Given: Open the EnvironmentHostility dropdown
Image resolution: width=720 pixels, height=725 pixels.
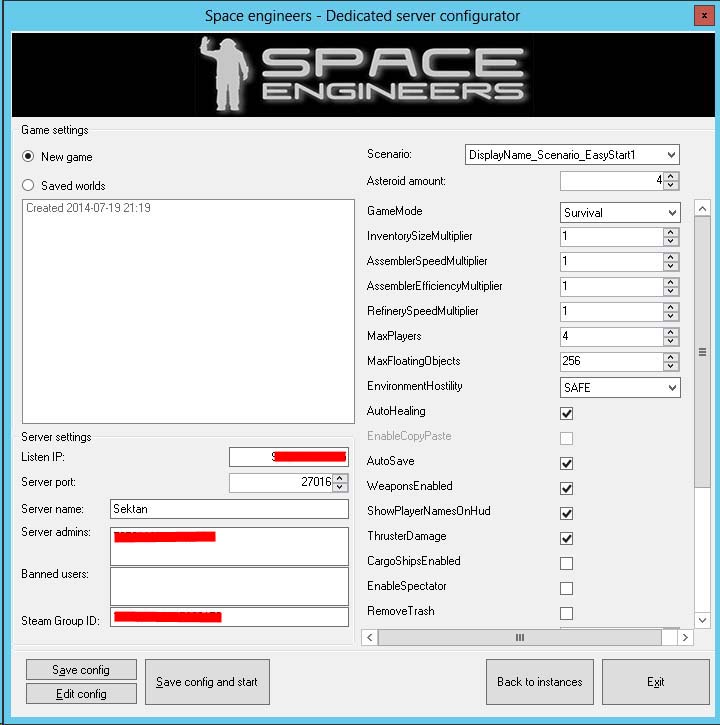Looking at the screenshot, I should click(x=620, y=387).
